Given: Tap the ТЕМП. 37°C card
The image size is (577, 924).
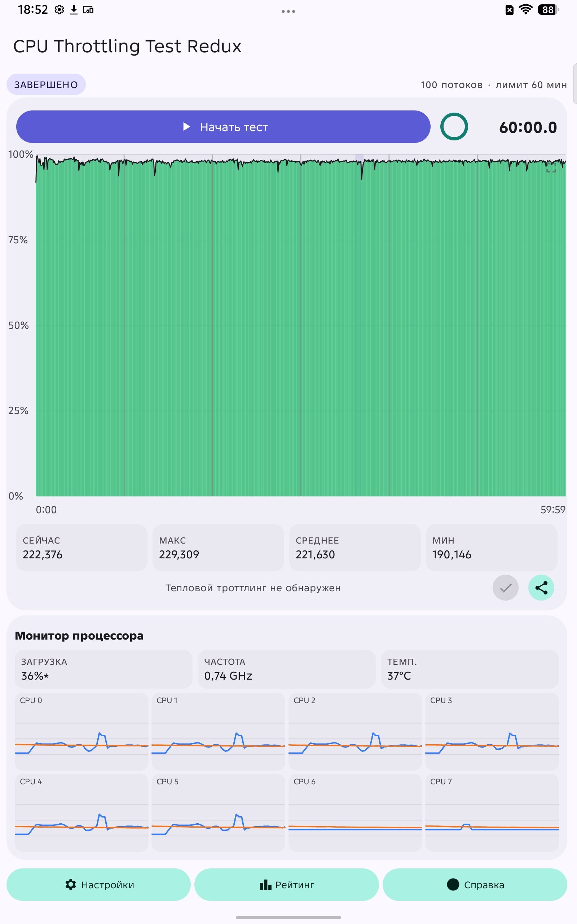Looking at the screenshot, I should click(x=470, y=669).
